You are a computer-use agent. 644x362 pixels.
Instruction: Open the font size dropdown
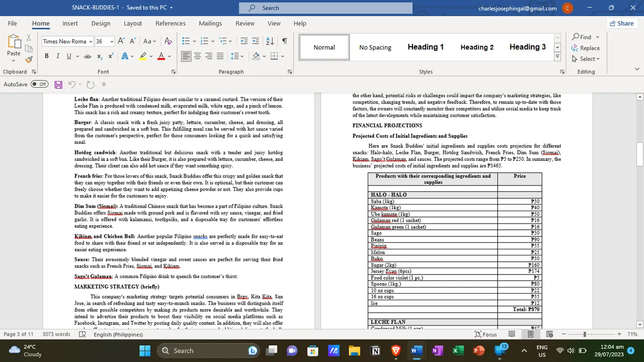[112, 42]
